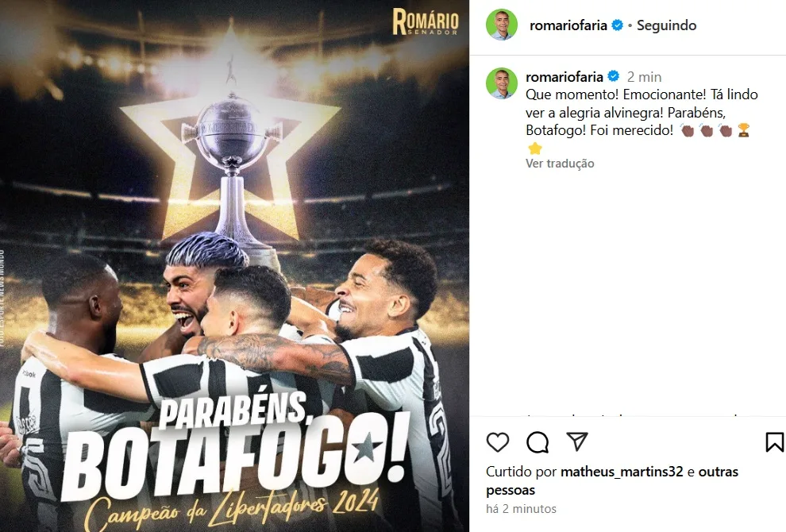Click the verified badge in post header
This screenshot has height=532, width=786.
(618, 25)
